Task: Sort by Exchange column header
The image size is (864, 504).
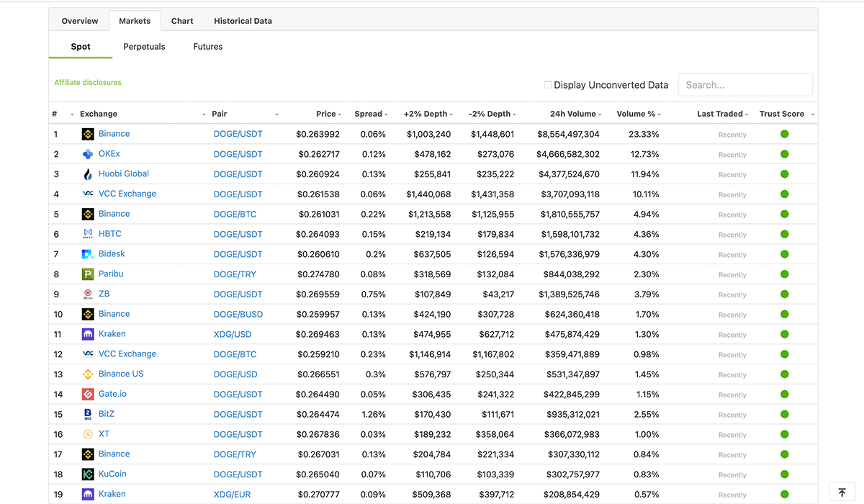Action: click(99, 114)
